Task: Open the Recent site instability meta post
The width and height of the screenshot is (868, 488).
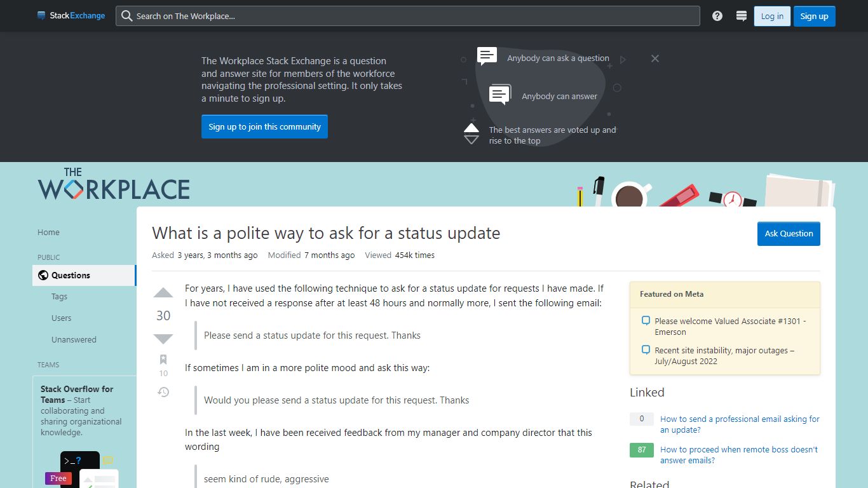Action: click(724, 355)
